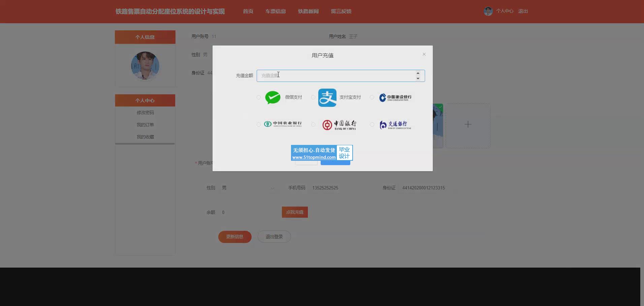Click the site title 铁路售票自动分配座位系统的设计与实现
644x306 pixels.
(x=170, y=11)
